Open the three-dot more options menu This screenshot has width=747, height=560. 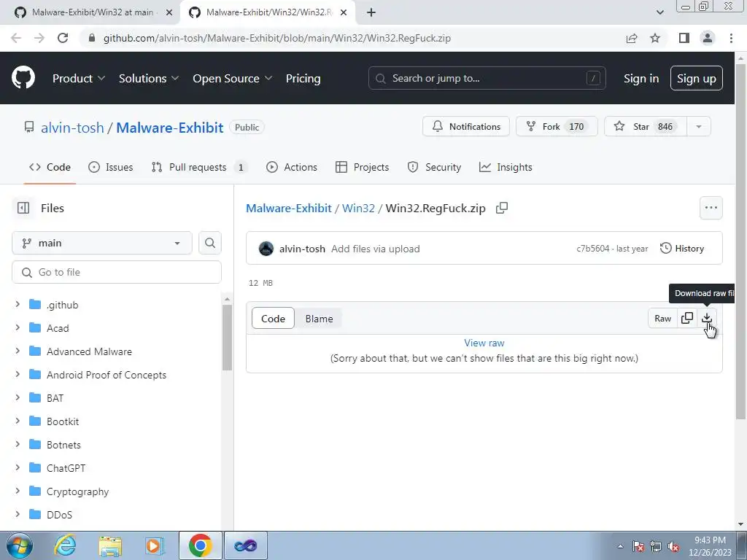pos(711,208)
